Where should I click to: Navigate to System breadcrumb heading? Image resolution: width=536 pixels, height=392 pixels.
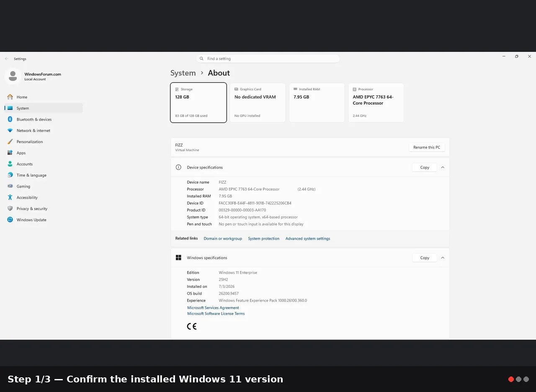[183, 73]
